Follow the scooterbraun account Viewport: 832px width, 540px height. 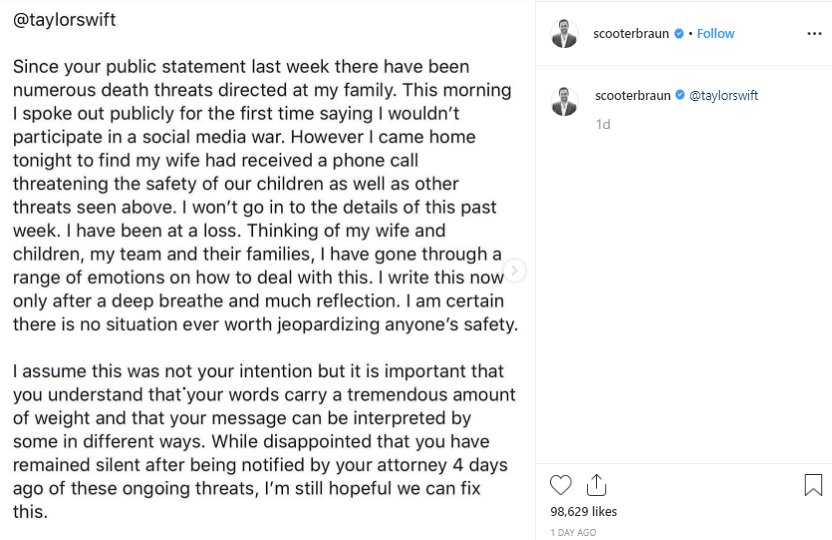[x=715, y=33]
